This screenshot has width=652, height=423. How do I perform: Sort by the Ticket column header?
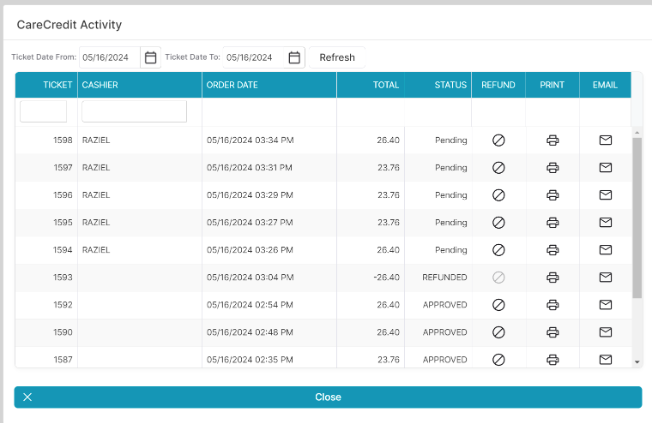(46, 85)
